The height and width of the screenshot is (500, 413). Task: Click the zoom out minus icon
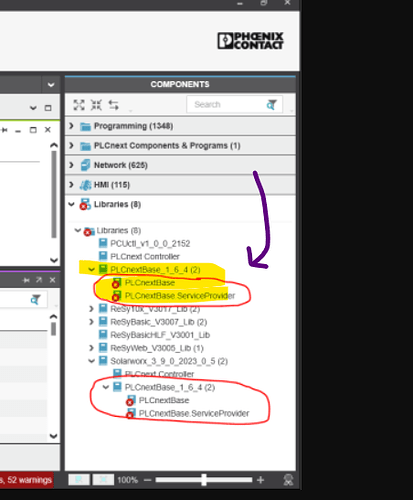[x=148, y=480]
